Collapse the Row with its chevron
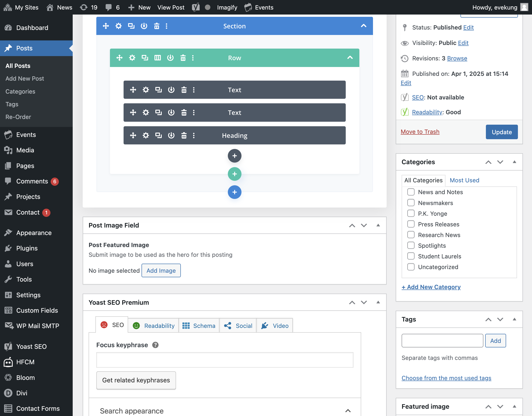The height and width of the screenshot is (416, 532). [x=350, y=58]
